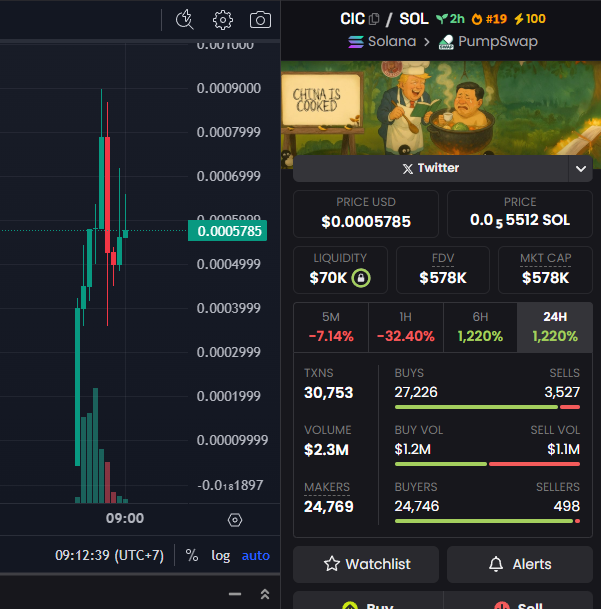Image resolution: width=601 pixels, height=609 pixels.
Task: Click the buyers versus sellers ratio bar
Action: [x=487, y=521]
